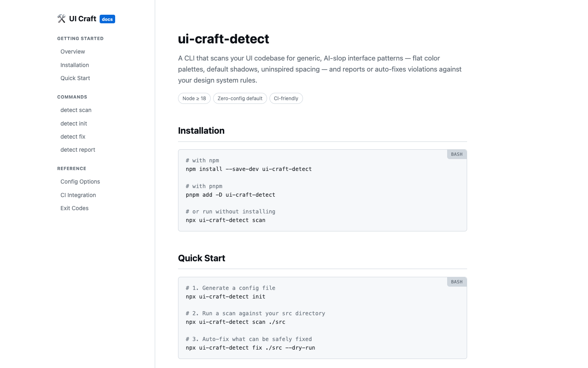Click the intro description paragraph
588x368 pixels.
(321, 69)
